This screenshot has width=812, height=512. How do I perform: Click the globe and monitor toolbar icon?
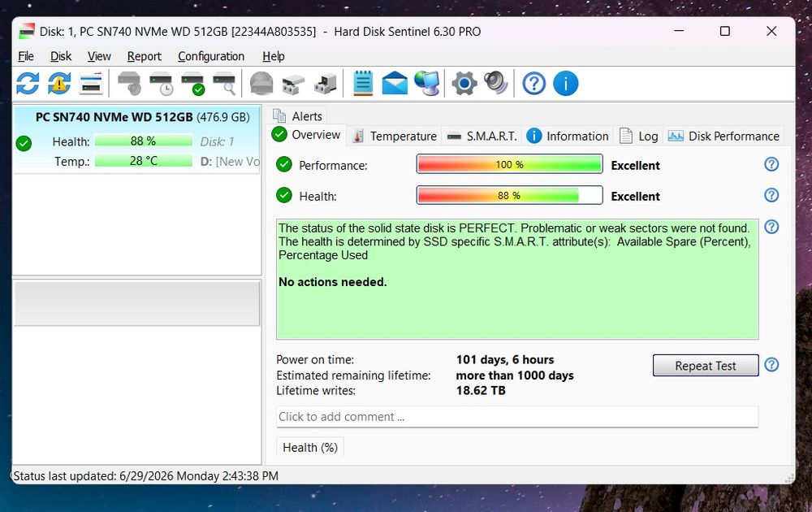pyautogui.click(x=427, y=83)
